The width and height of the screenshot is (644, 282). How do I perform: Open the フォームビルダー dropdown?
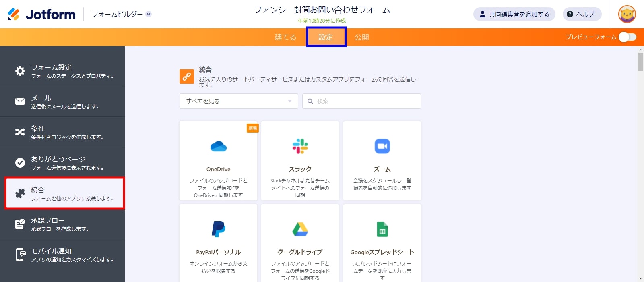pos(121,14)
